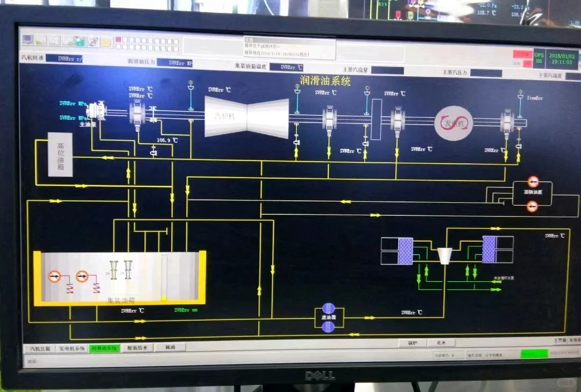Screen dimensions: 581x392
Task: Click the 润滑油压力 value field
Action: [174, 63]
